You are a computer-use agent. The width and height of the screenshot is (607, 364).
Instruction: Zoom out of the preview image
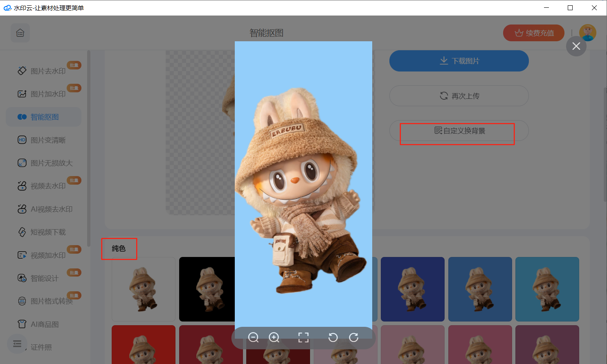253,337
